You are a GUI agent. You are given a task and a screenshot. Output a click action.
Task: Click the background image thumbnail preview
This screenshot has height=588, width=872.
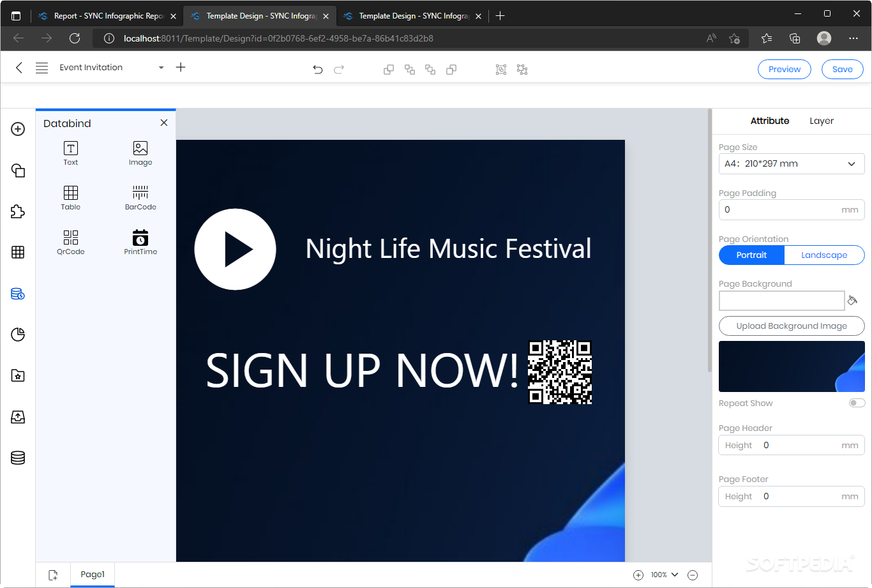pyautogui.click(x=792, y=366)
